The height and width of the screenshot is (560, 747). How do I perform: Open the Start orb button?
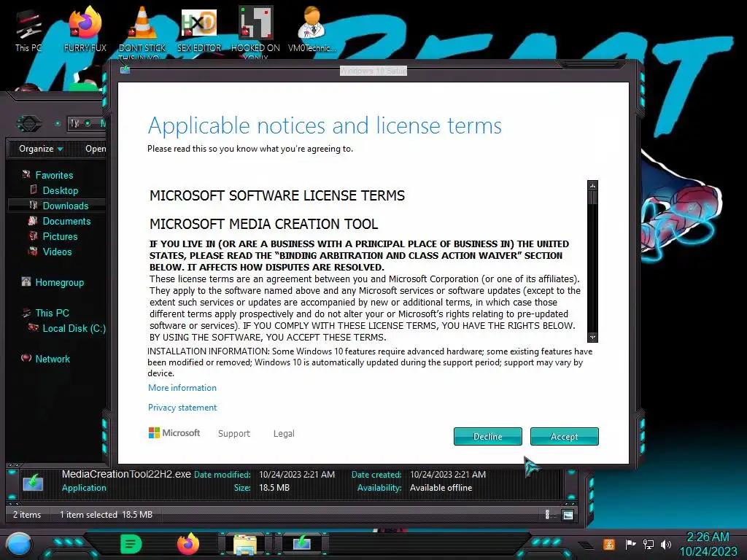[18, 545]
